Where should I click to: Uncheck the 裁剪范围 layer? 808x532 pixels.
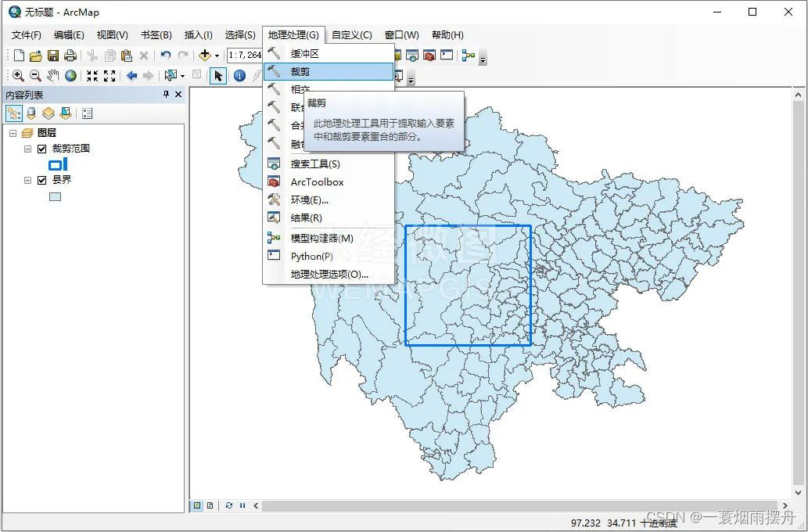click(42, 148)
